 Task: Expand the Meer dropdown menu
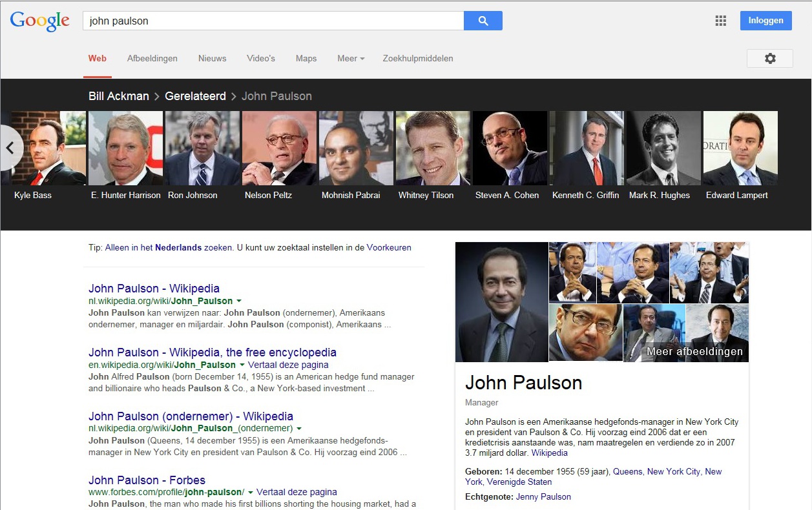tap(351, 58)
